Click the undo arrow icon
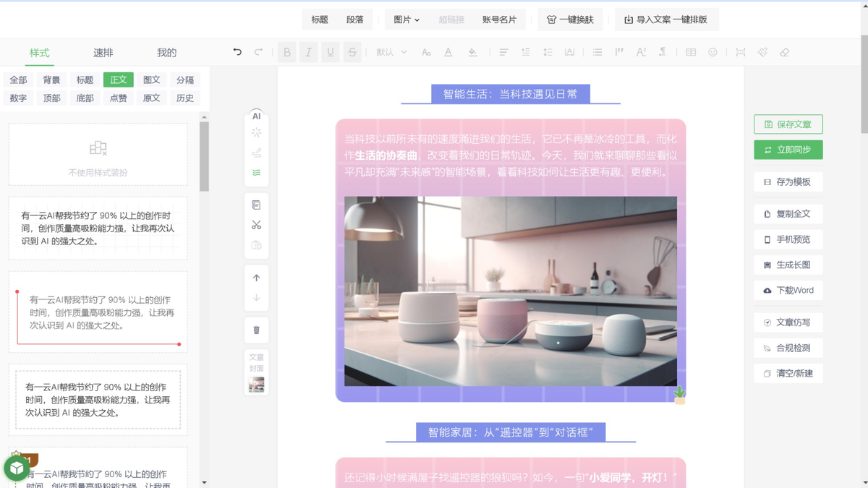The width and height of the screenshot is (868, 488). (237, 52)
